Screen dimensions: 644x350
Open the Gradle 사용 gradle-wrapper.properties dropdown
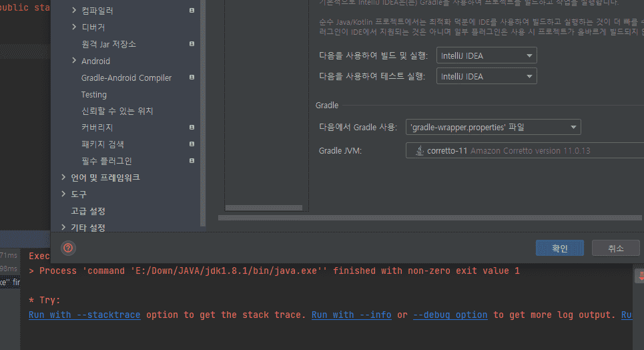pyautogui.click(x=493, y=127)
